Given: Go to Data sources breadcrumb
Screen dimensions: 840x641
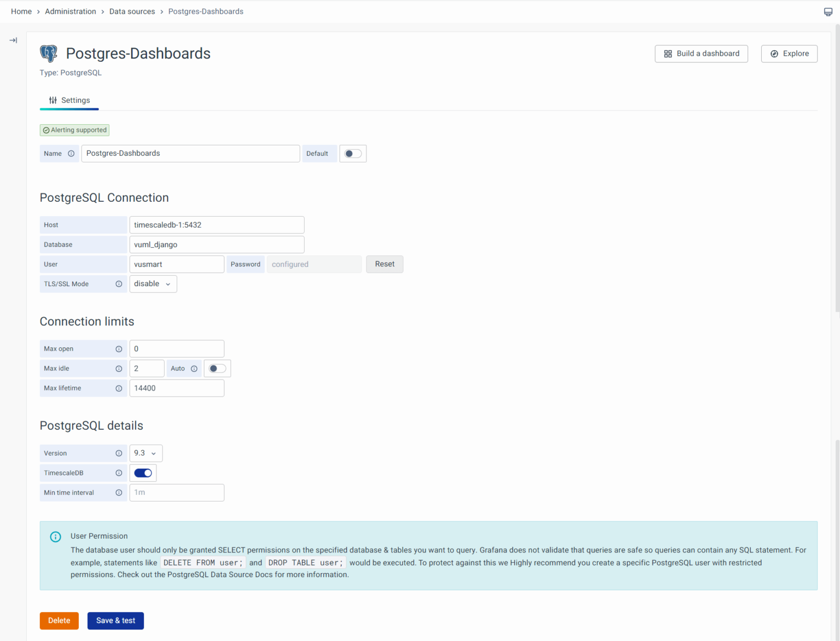Looking at the screenshot, I should [x=132, y=11].
